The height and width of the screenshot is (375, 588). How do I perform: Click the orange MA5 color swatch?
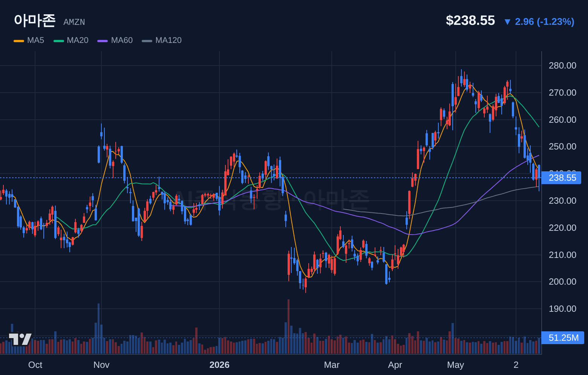coord(19,41)
